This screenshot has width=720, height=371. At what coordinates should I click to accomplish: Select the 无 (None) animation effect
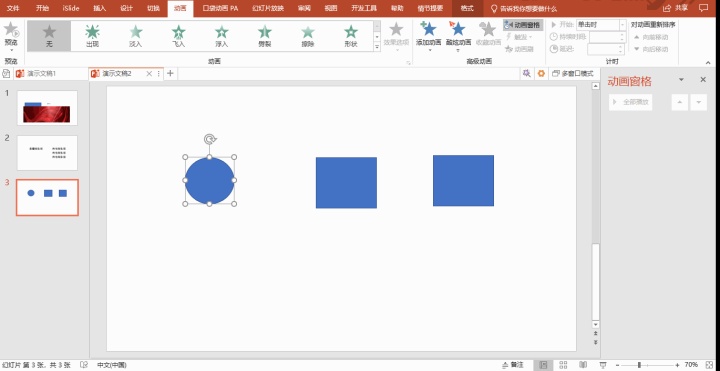pyautogui.click(x=49, y=36)
